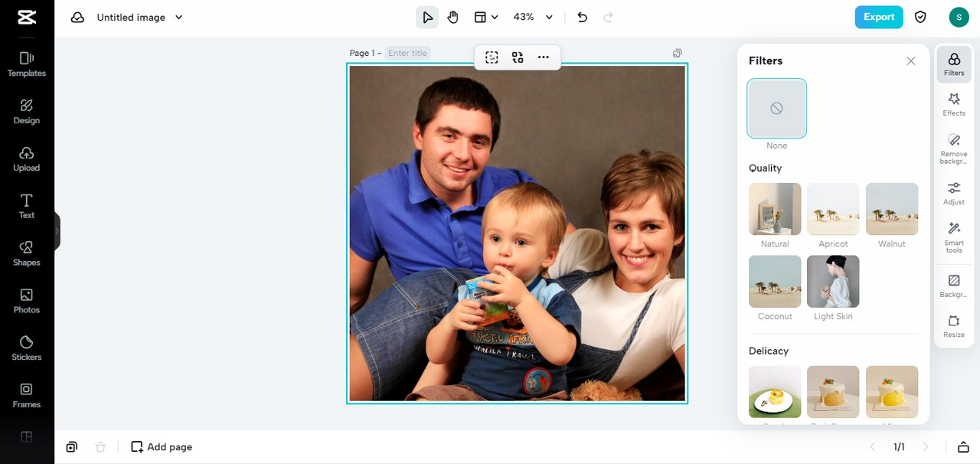Click the cloud save status icon

point(77,17)
